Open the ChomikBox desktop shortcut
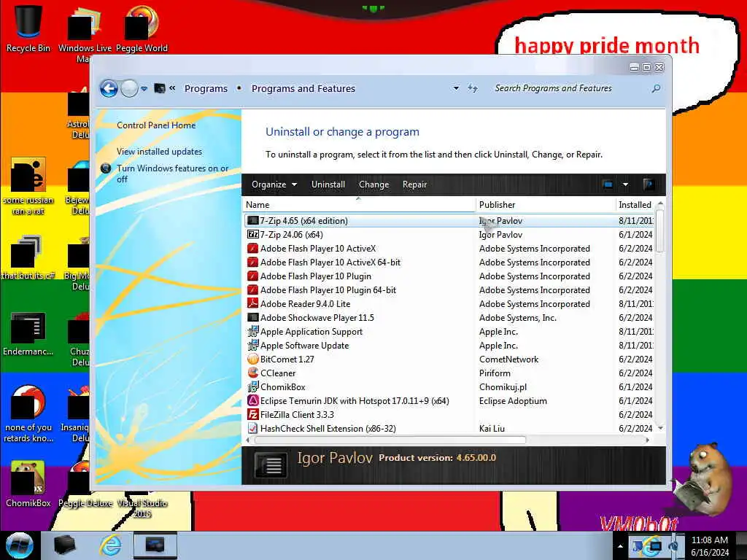Screen dimensions: 747x560 pyautogui.click(x=28, y=483)
